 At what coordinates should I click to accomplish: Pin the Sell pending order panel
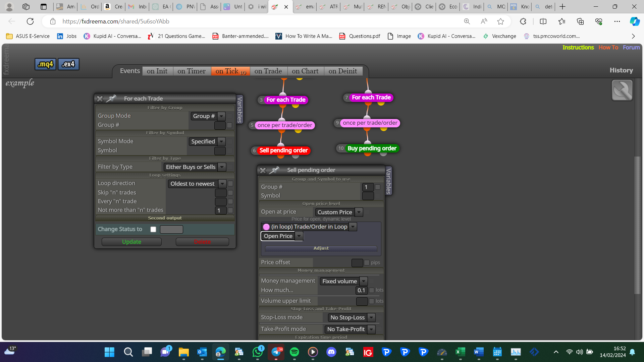click(274, 170)
